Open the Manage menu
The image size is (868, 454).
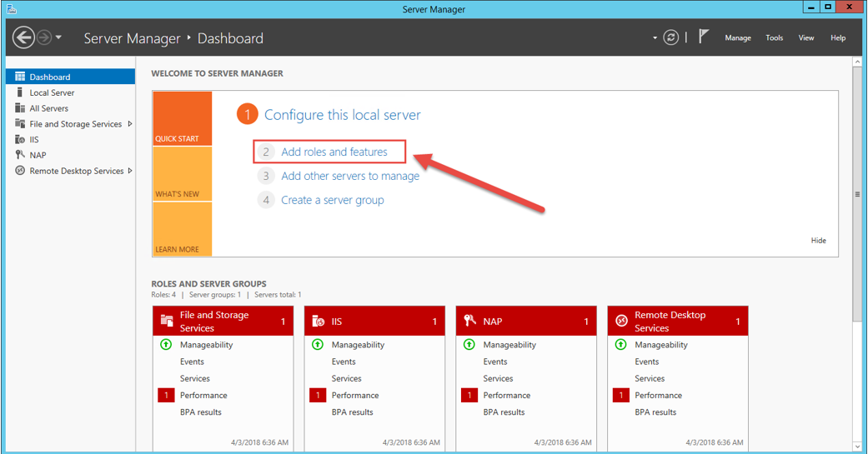[x=737, y=37]
